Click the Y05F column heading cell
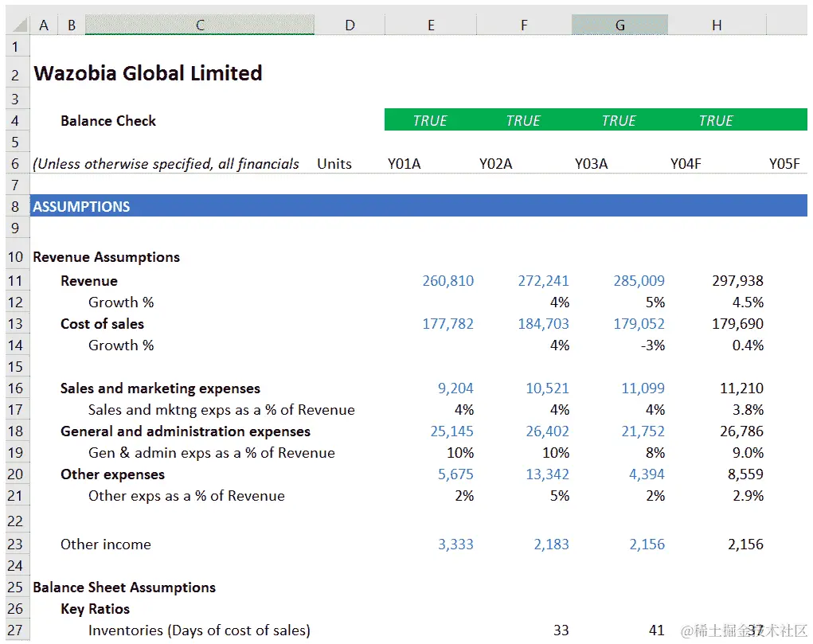Viewport: 813px width, 644px height. click(784, 164)
